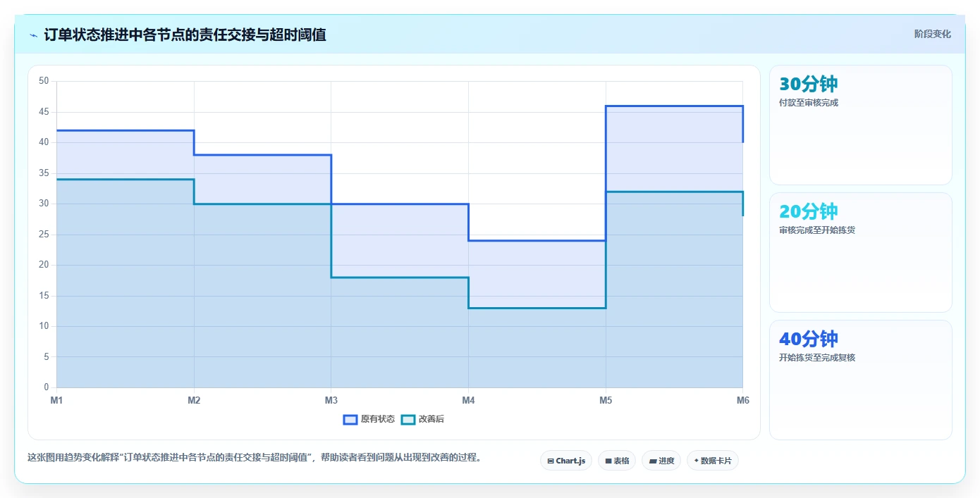
Task: Click the M2 axis label
Action: (x=194, y=400)
